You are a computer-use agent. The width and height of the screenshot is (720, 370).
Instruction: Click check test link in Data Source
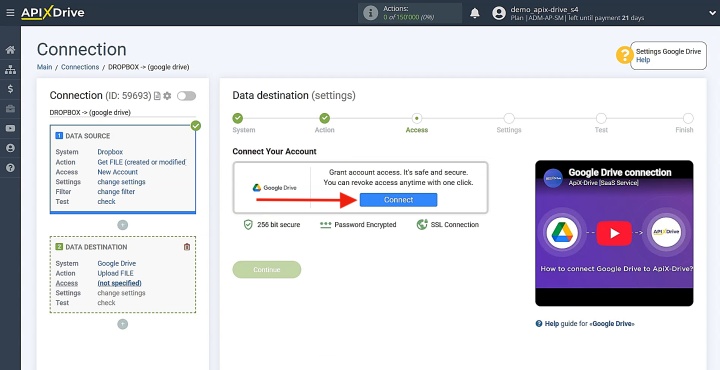point(107,202)
